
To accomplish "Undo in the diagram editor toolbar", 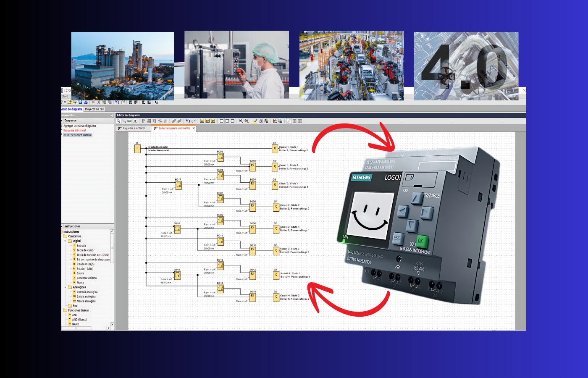I will (x=188, y=121).
